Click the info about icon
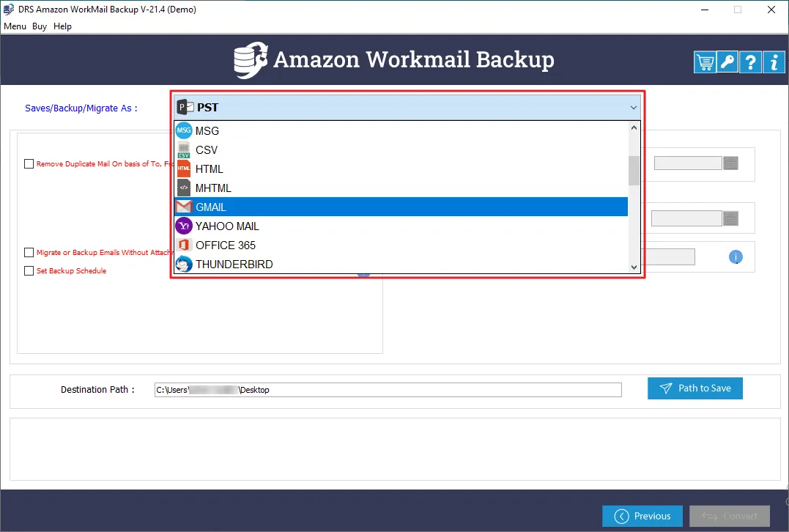 point(774,62)
